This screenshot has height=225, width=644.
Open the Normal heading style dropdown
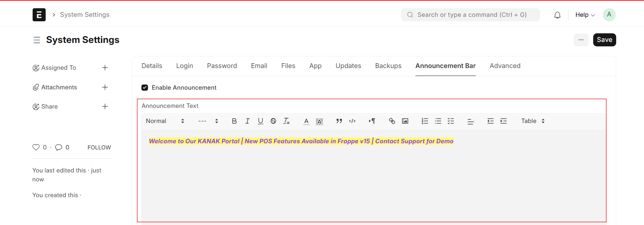[165, 121]
